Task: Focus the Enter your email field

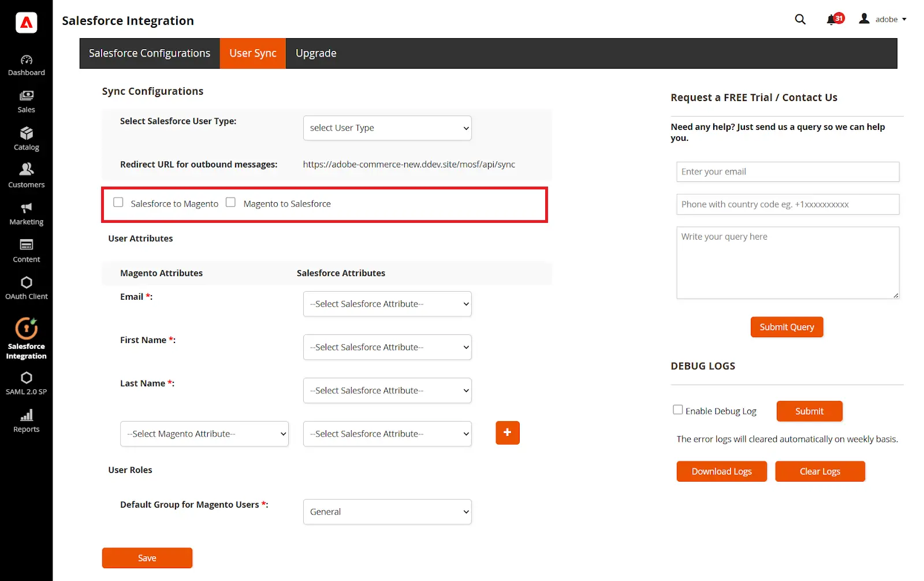Action: pyautogui.click(x=788, y=172)
